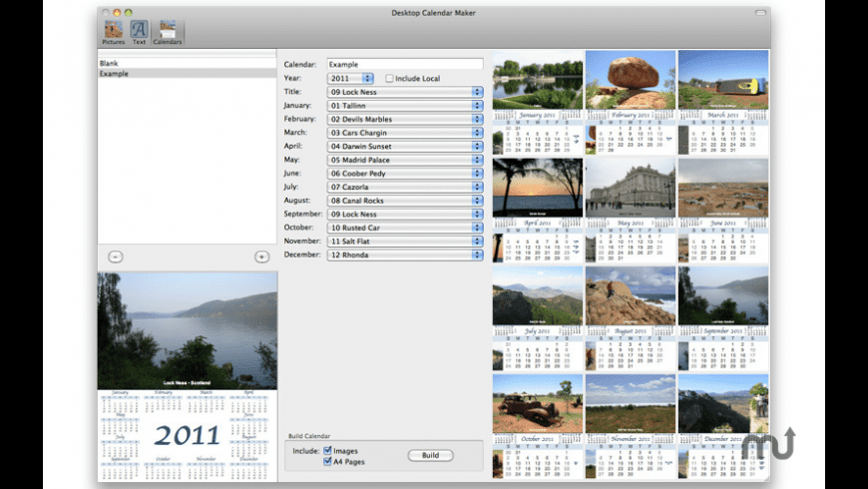Uncheck the Images include checkbox
Screen dimensions: 868x489
327,450
